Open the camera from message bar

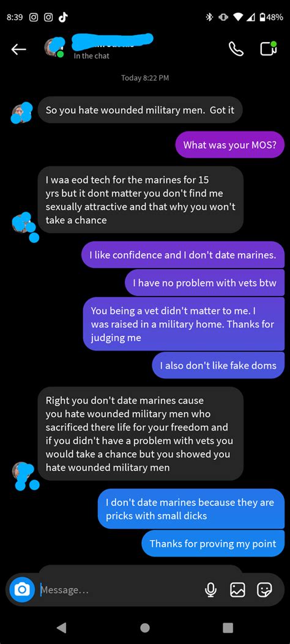22,590
